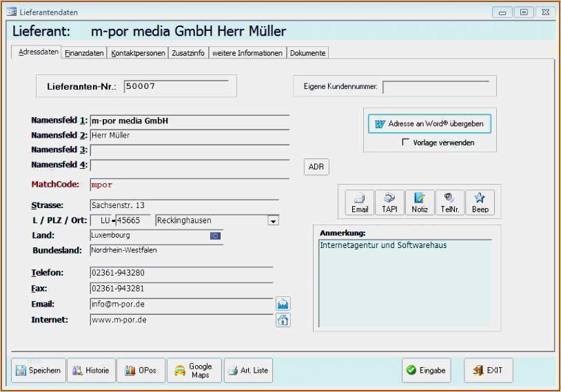Switch to the Finanzdaten tab
Screen dimensions: 561x392
pos(84,53)
